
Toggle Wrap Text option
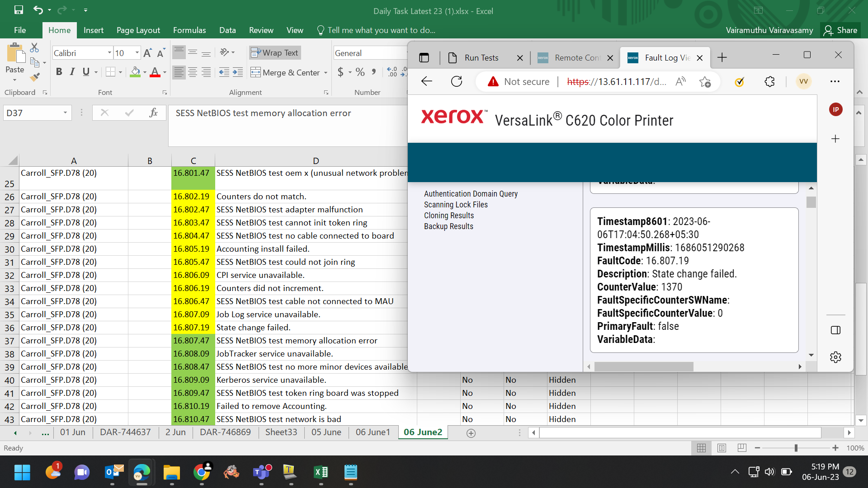tap(274, 53)
